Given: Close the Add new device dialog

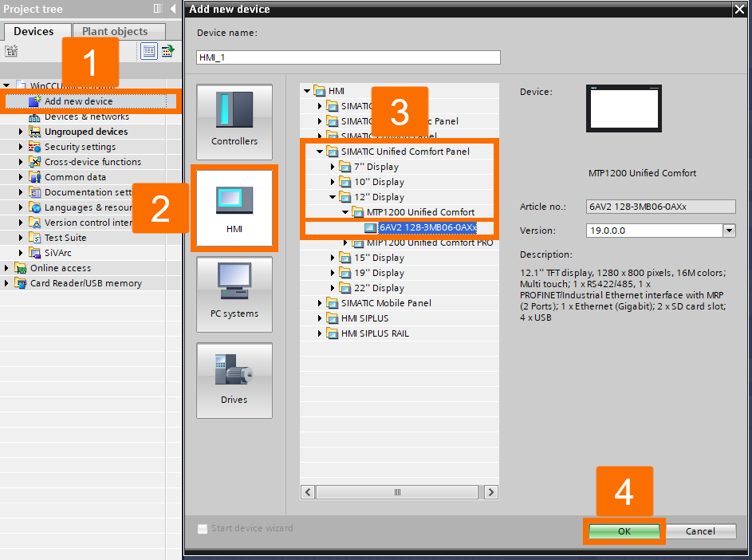Looking at the screenshot, I should pos(740,9).
